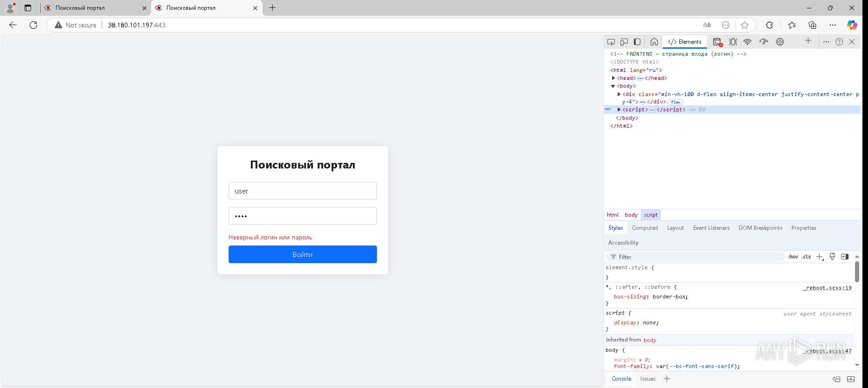Add more tools with plus icon in DevTools toolbar
This screenshot has width=868, height=388.
[808, 41]
